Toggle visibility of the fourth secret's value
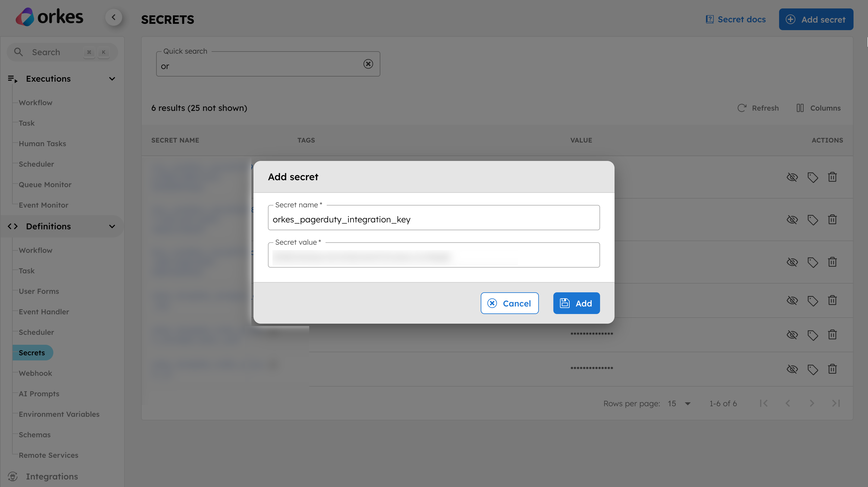Viewport: 868px width, 487px height. [x=793, y=300]
